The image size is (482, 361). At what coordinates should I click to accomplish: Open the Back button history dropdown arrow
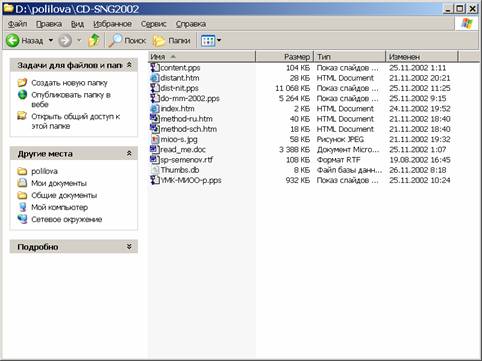coord(51,41)
